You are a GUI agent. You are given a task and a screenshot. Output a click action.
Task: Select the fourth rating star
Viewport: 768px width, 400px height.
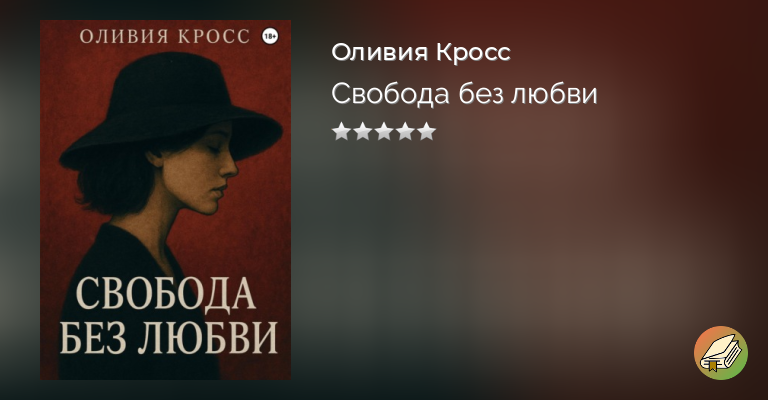click(x=405, y=131)
